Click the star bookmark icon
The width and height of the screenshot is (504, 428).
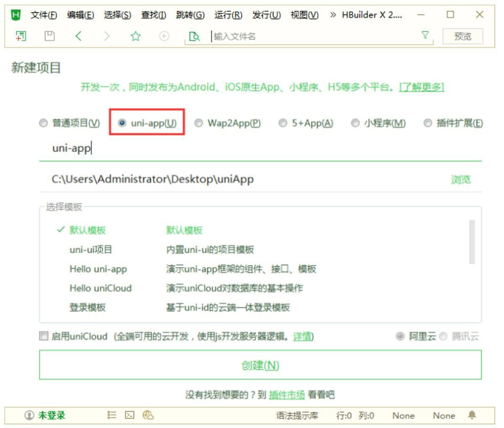135,37
